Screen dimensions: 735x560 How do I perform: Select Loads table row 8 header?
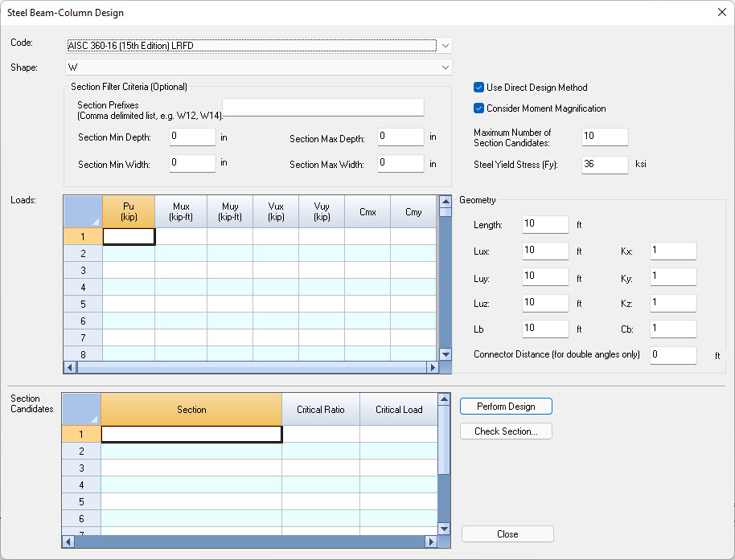[83, 354]
